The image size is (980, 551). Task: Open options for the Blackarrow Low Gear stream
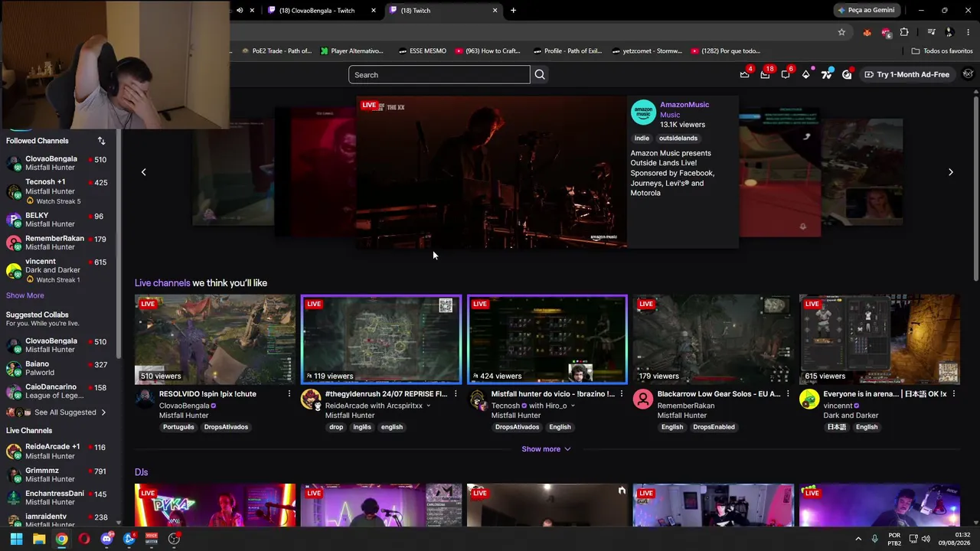click(788, 394)
